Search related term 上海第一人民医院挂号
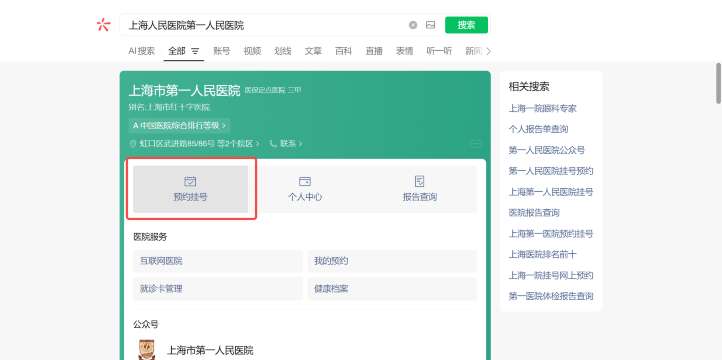 pyautogui.click(x=551, y=192)
